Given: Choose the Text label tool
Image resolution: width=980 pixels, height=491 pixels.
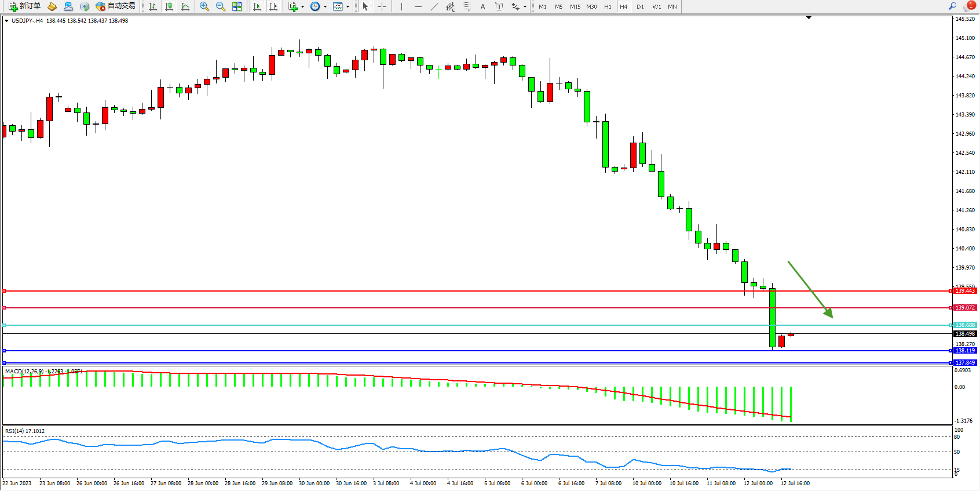Looking at the screenshot, I should (482, 6).
